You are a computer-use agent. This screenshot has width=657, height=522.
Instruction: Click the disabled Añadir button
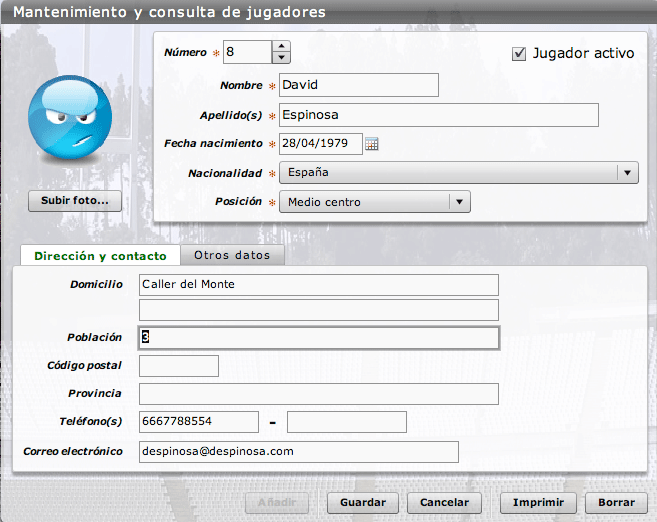pos(277,503)
